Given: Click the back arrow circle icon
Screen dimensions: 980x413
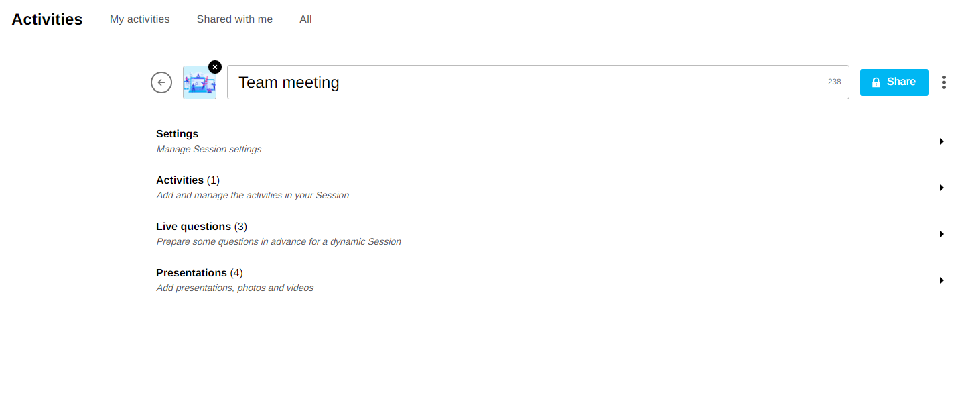Looking at the screenshot, I should point(161,82).
